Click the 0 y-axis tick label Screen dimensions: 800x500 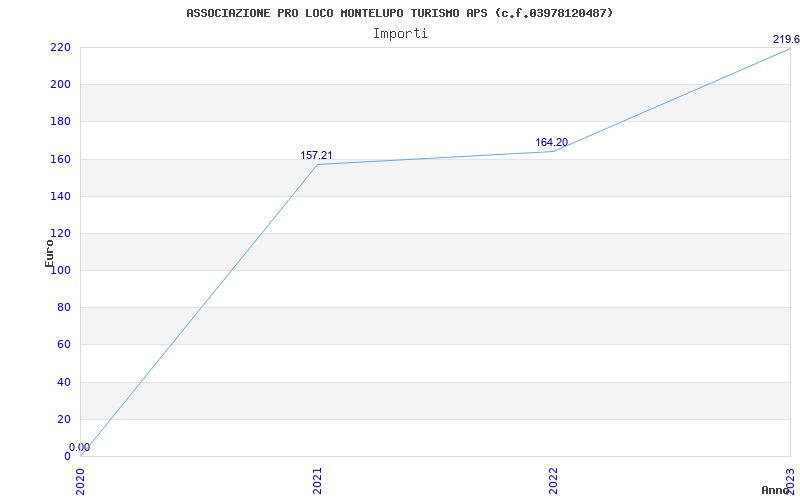click(67, 457)
